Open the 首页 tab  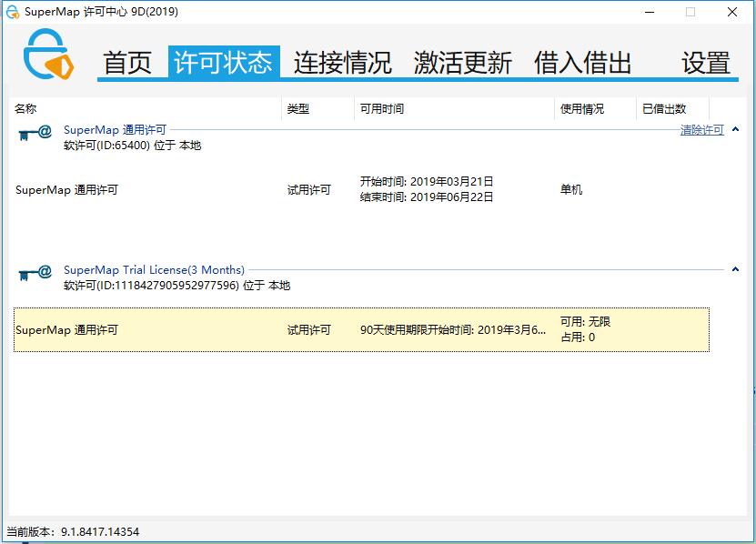[127, 63]
